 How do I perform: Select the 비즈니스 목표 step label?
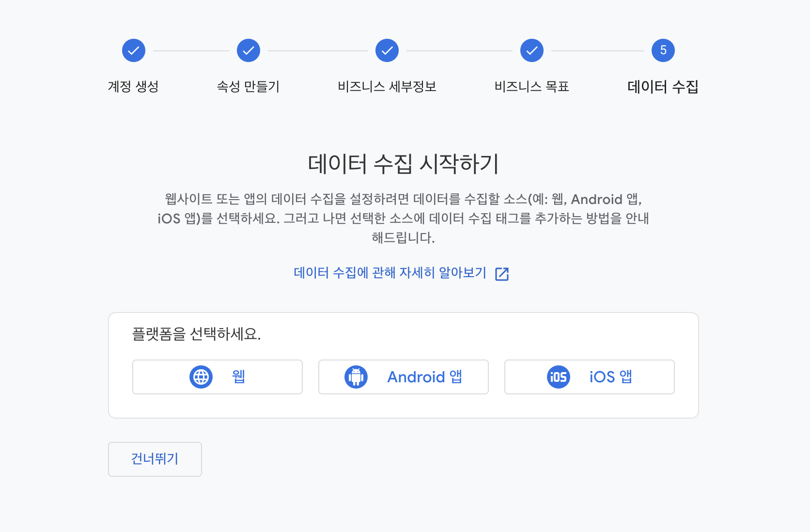click(531, 87)
